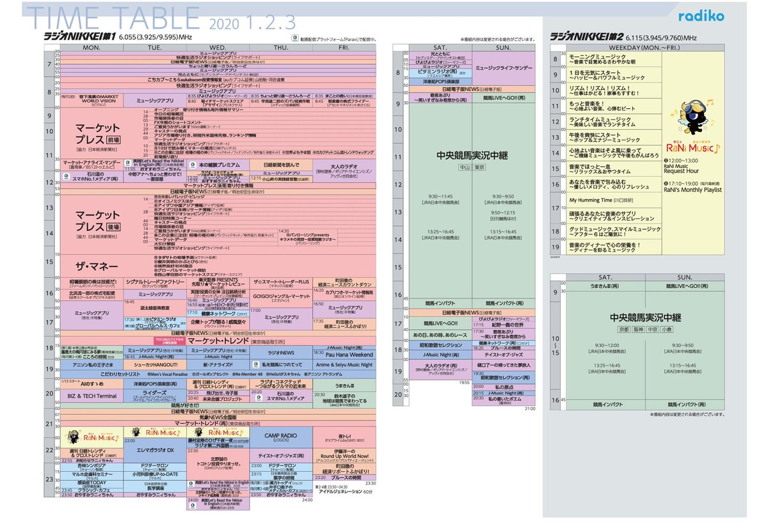Screen dimensions: 768x532
Task: Click 源太緑星株教室 program
Action: 154,308
